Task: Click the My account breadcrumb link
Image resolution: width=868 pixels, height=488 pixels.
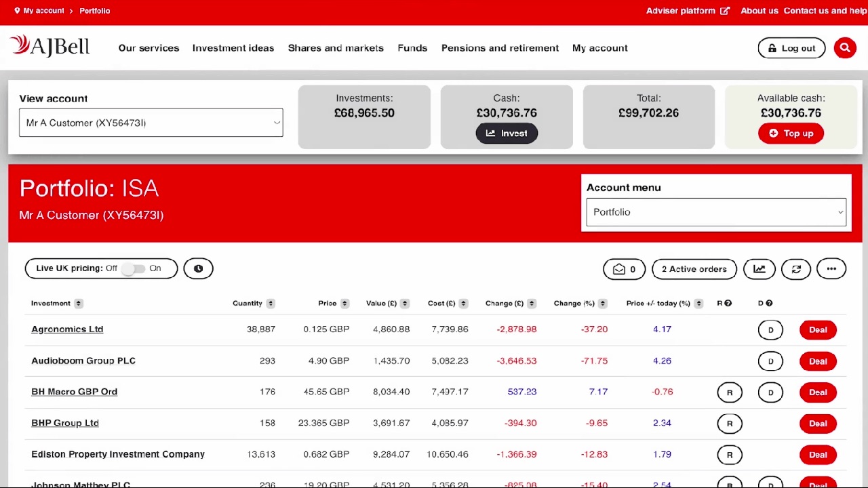Action: pos(43,11)
